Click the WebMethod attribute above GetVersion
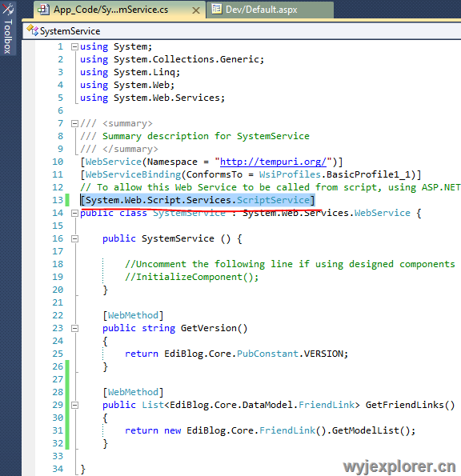Viewport: 461px width, 476px height. pyautogui.click(x=133, y=315)
